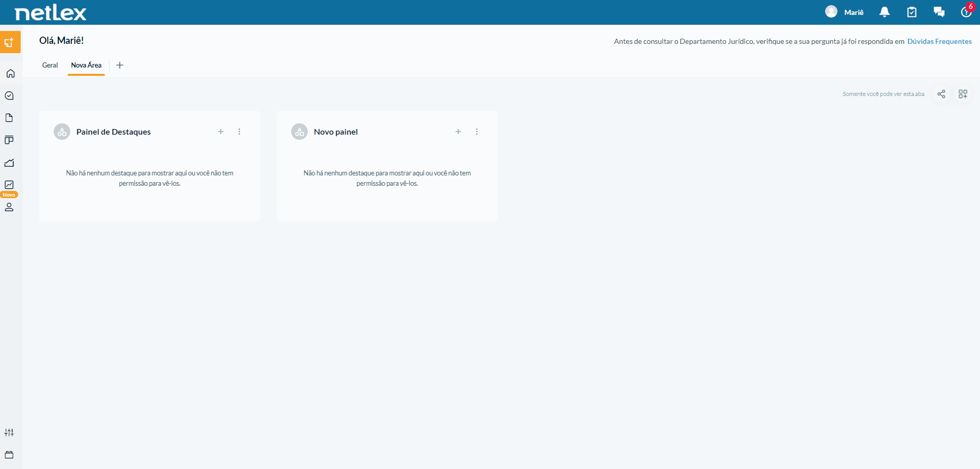Open the area chart icon in sidebar
980x469 pixels.
[9, 163]
